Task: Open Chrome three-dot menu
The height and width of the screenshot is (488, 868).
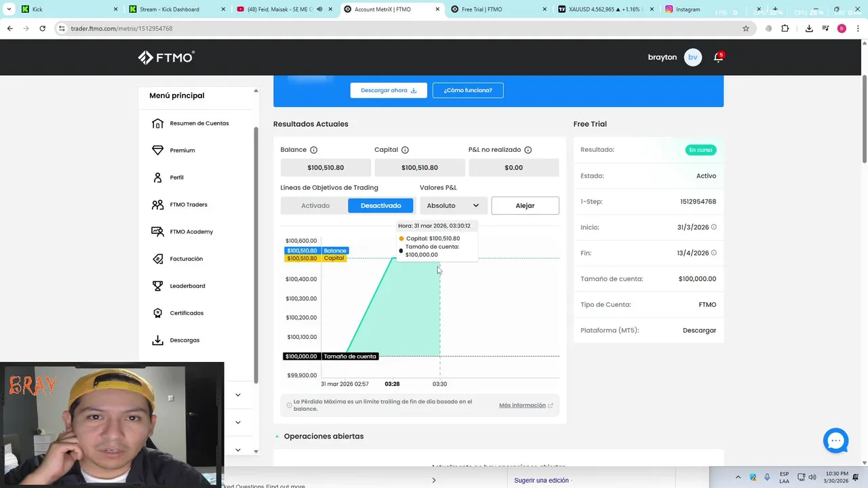Action: click(x=858, y=28)
